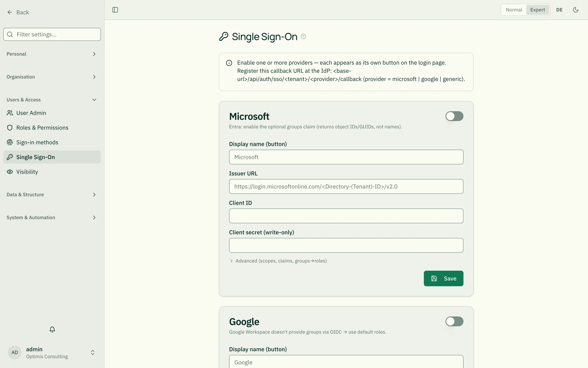
Task: Click the Google Display name field
Action: pyautogui.click(x=346, y=362)
